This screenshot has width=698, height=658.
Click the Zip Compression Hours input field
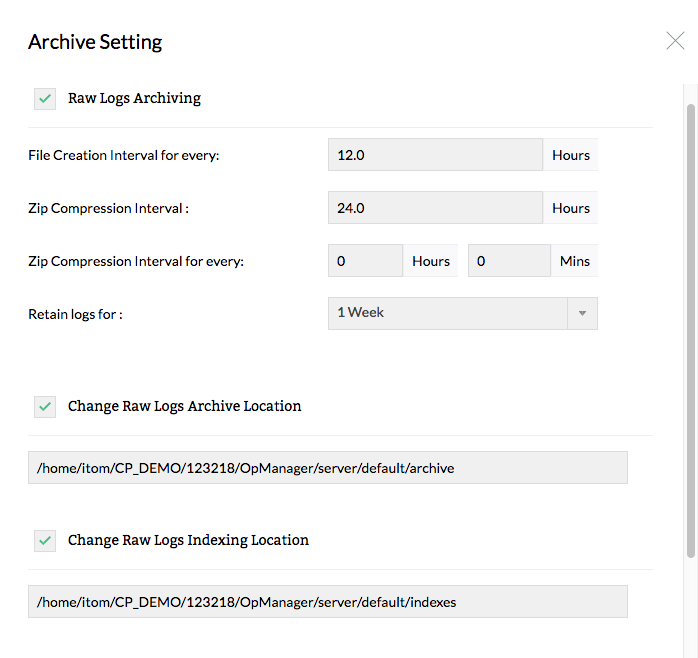click(365, 261)
